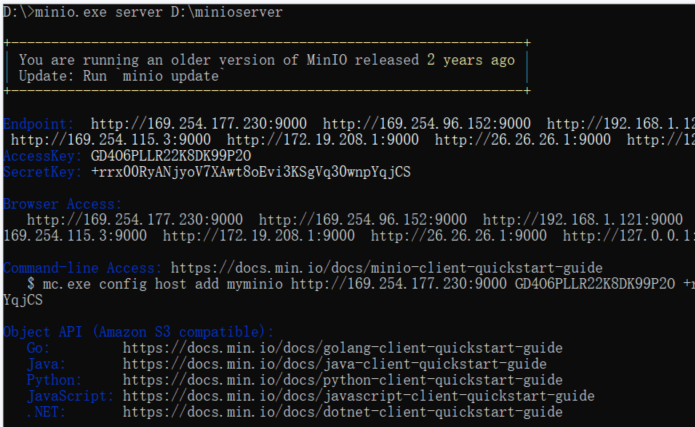695x427 pixels.
Task: Click http://172.19.208.1:9000 in Browser Access second line
Action: point(258,235)
